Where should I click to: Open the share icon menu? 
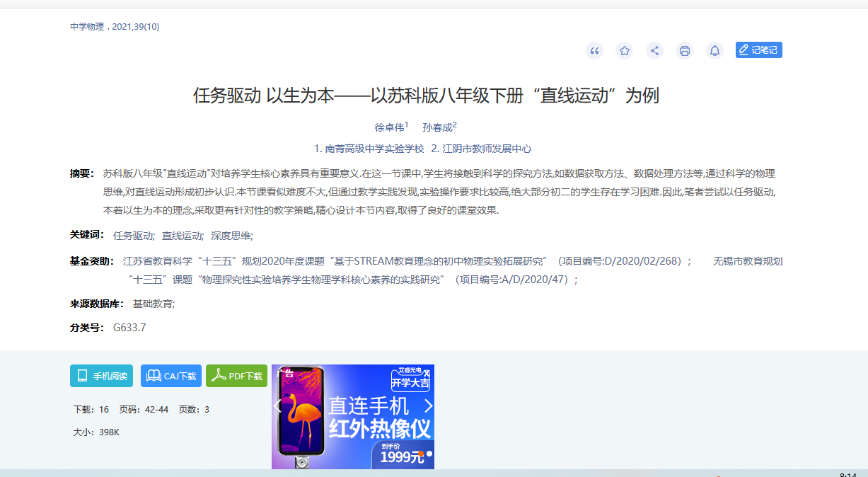(654, 50)
